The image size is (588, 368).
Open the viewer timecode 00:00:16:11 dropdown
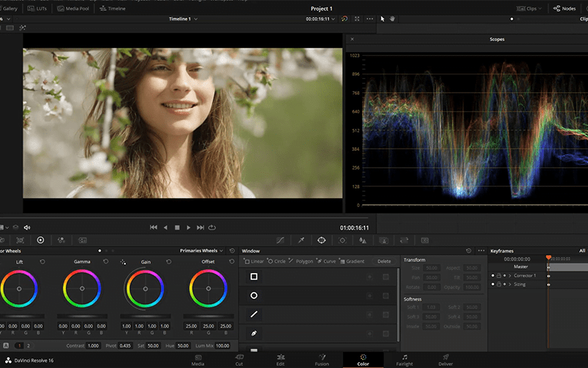[320, 19]
